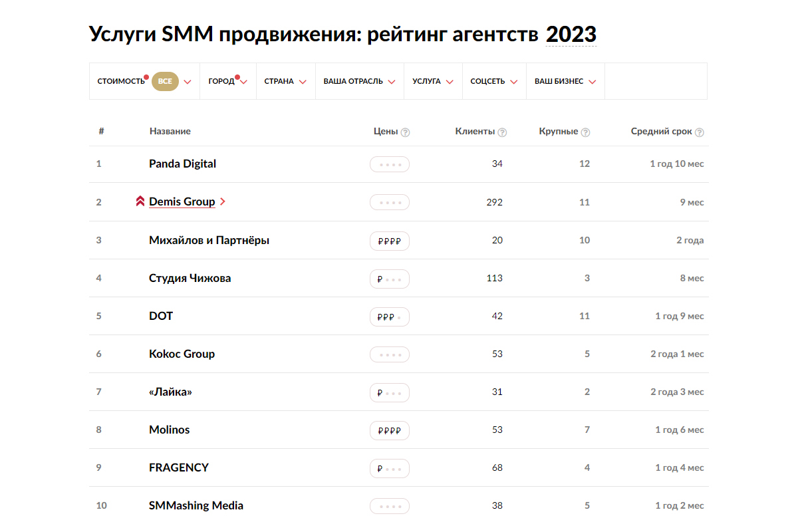
Task: Click the red rank-up arrows beside Demis Group
Action: point(140,201)
